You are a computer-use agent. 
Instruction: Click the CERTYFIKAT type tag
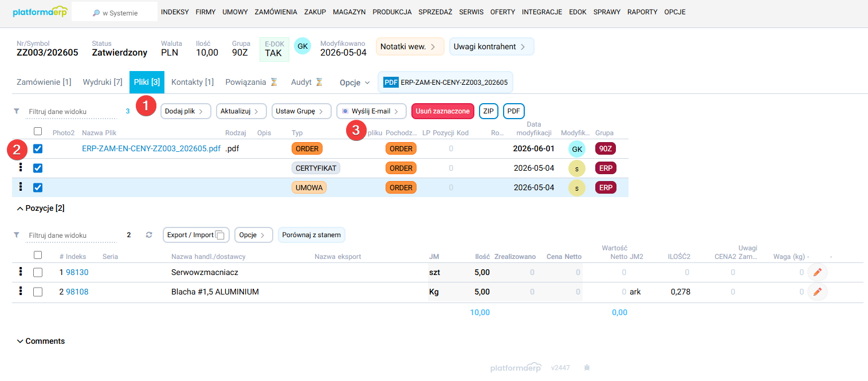pyautogui.click(x=316, y=168)
